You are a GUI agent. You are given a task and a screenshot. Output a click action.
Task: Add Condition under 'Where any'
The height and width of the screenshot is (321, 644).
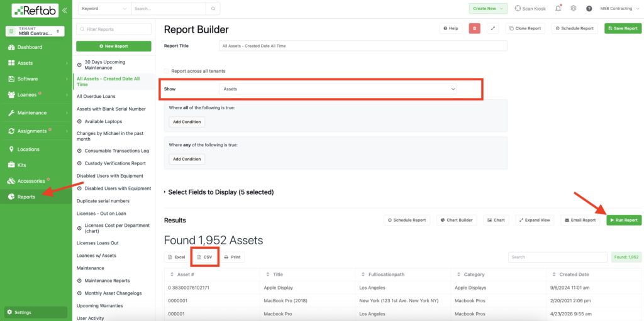click(x=187, y=159)
